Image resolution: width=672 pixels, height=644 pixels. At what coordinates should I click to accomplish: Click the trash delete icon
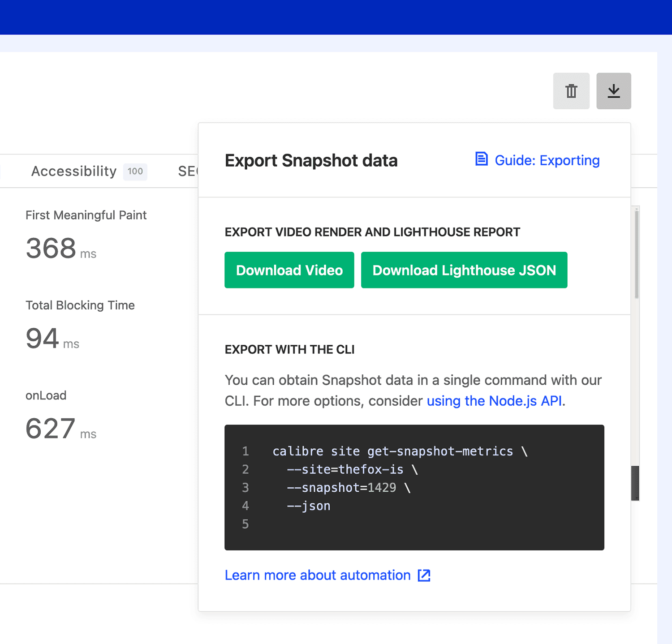[x=571, y=91]
